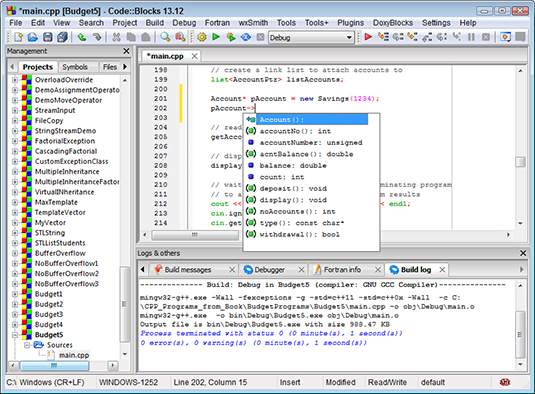
Task: Collapse the Budget5 project node
Action: [15, 335]
